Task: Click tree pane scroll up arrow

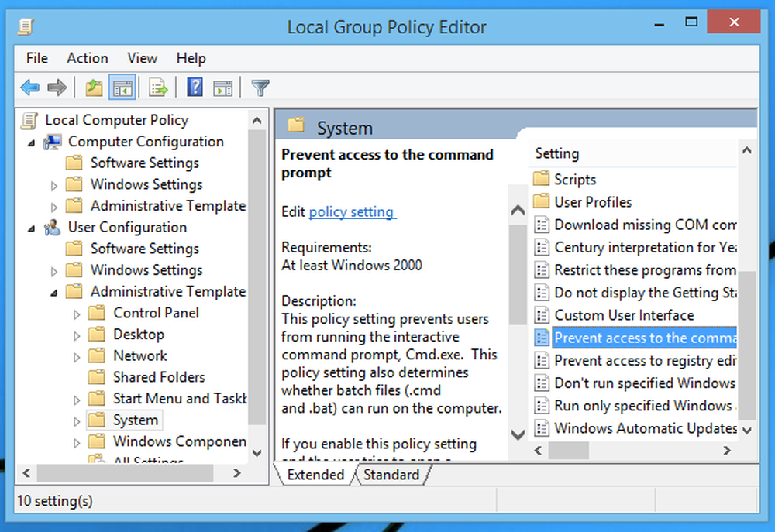Action: 257,120
